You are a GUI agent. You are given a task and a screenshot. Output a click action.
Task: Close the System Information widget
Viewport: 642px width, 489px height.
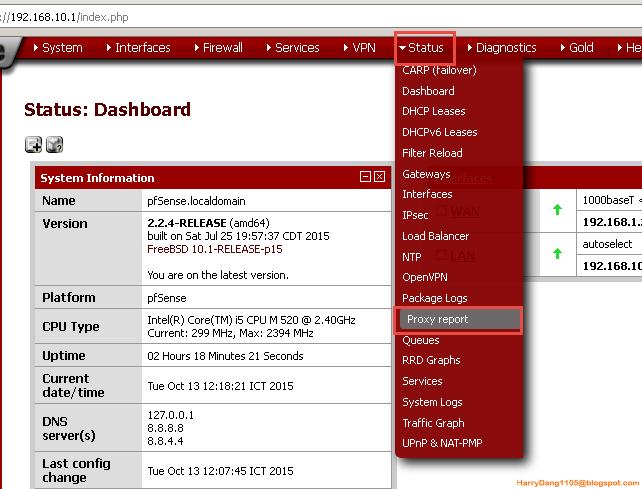click(x=380, y=177)
